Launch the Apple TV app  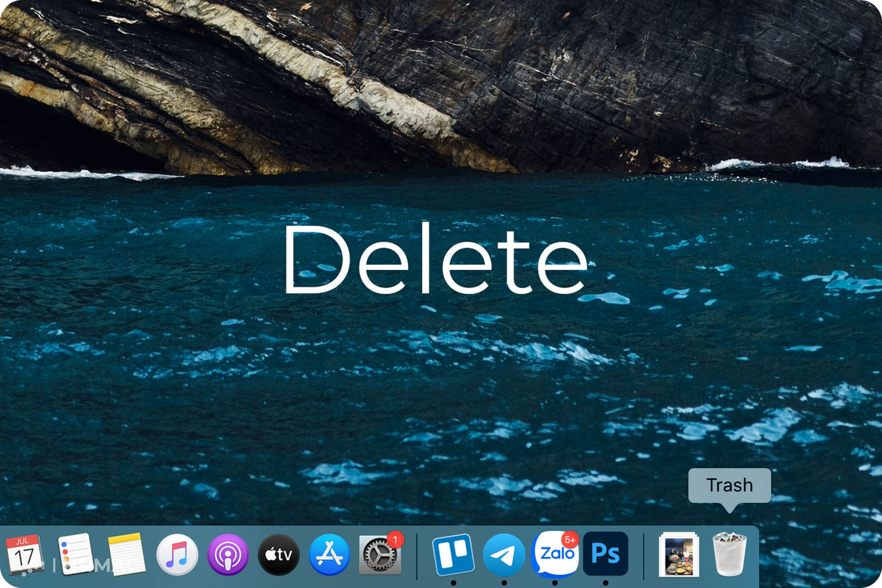pyautogui.click(x=278, y=553)
